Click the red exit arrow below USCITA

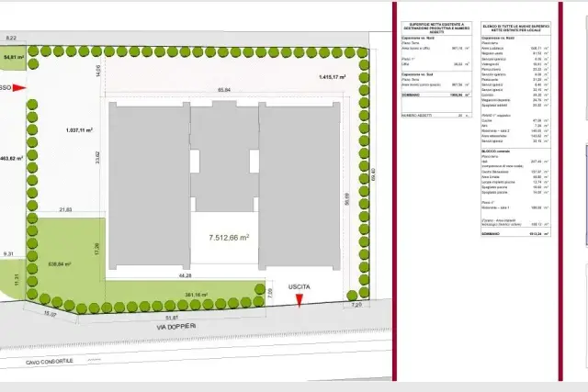point(300,301)
